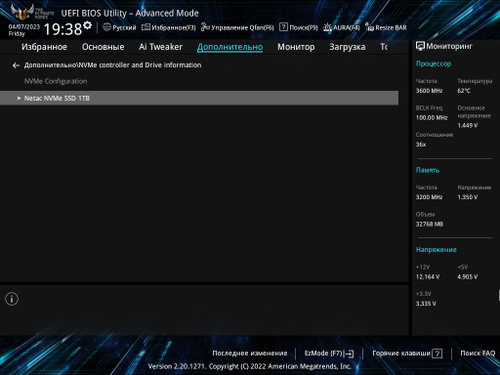The image size is (500, 375).
Task: Click the settings gear beside the clock
Action: click(87, 25)
